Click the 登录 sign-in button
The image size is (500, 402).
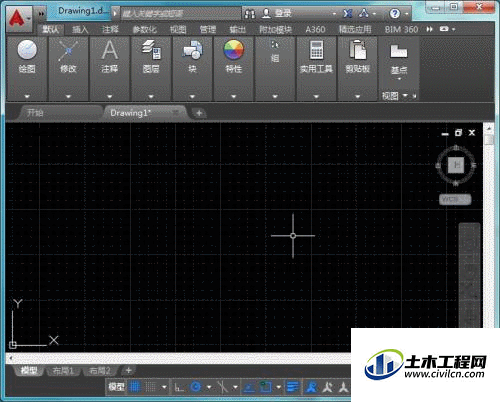coord(276,13)
